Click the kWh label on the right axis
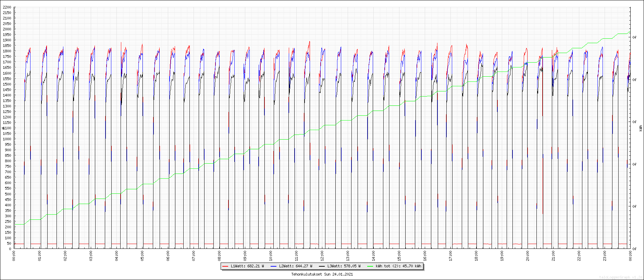Screen dimensions: 644x280 click(x=641, y=128)
